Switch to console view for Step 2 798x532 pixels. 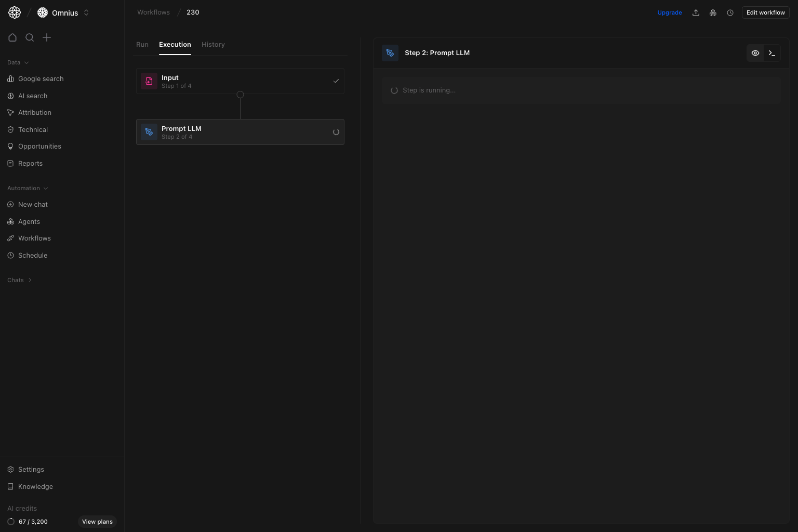(x=772, y=52)
